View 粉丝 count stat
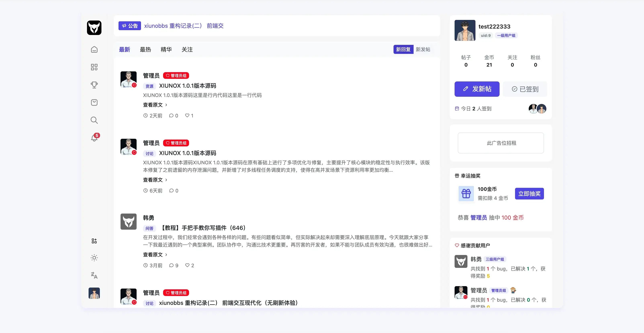The width and height of the screenshot is (644, 333). click(x=536, y=61)
